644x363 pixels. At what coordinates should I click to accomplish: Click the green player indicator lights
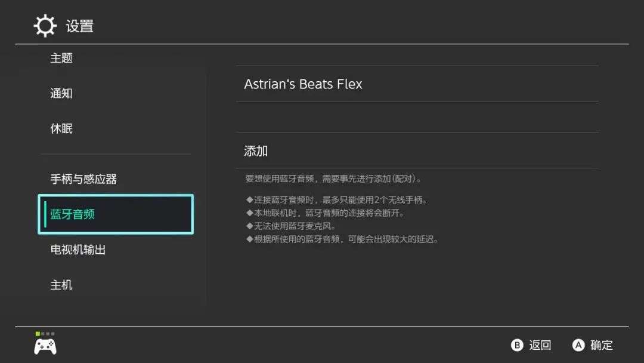pos(45,334)
